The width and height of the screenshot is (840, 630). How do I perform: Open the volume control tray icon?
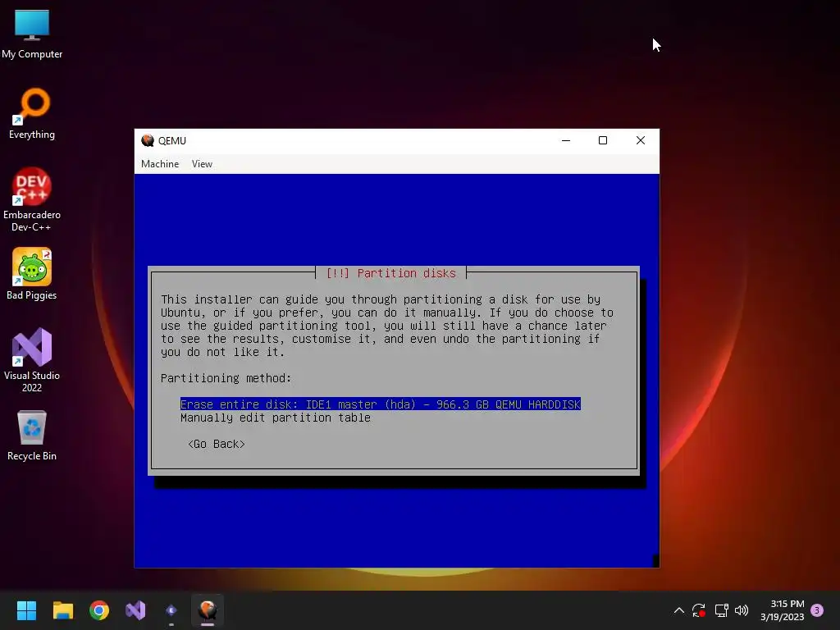pyautogui.click(x=742, y=610)
